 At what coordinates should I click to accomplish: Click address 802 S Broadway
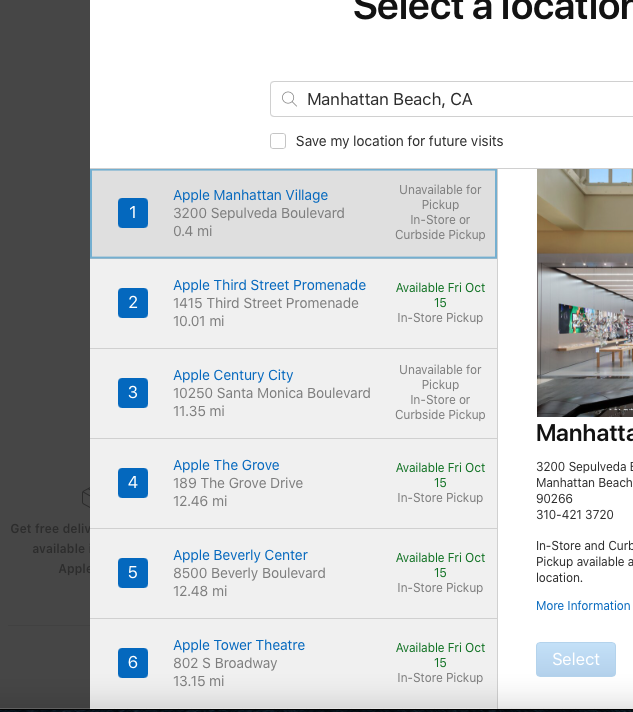(225, 663)
